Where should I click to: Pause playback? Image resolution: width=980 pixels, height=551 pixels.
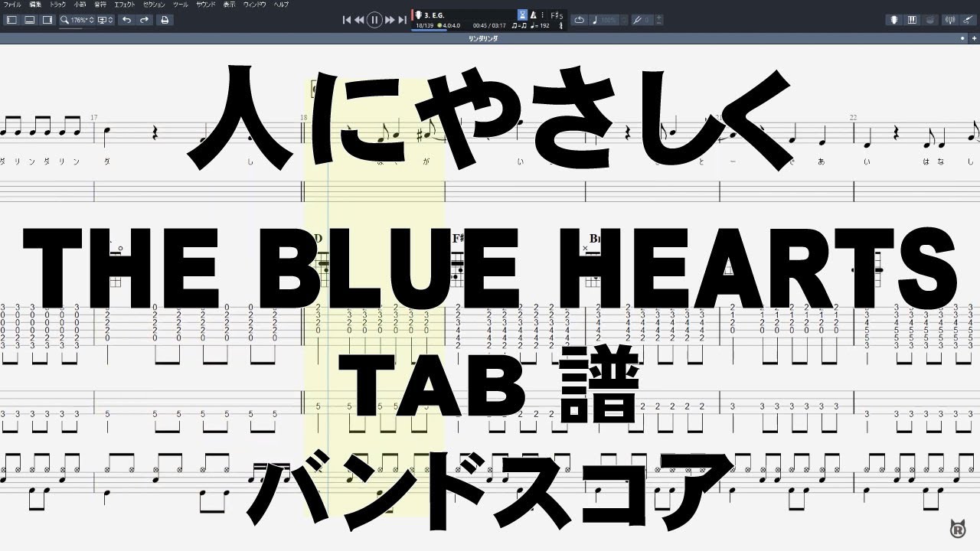[374, 20]
